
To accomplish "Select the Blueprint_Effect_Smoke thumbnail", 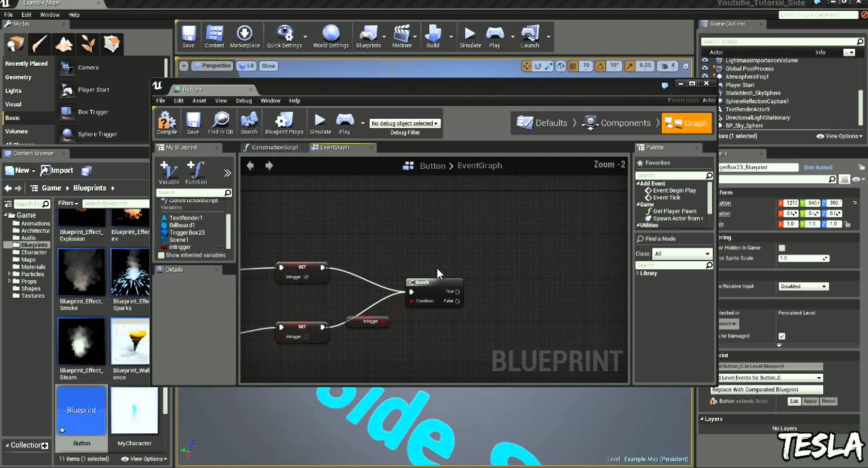I will 81,273.
